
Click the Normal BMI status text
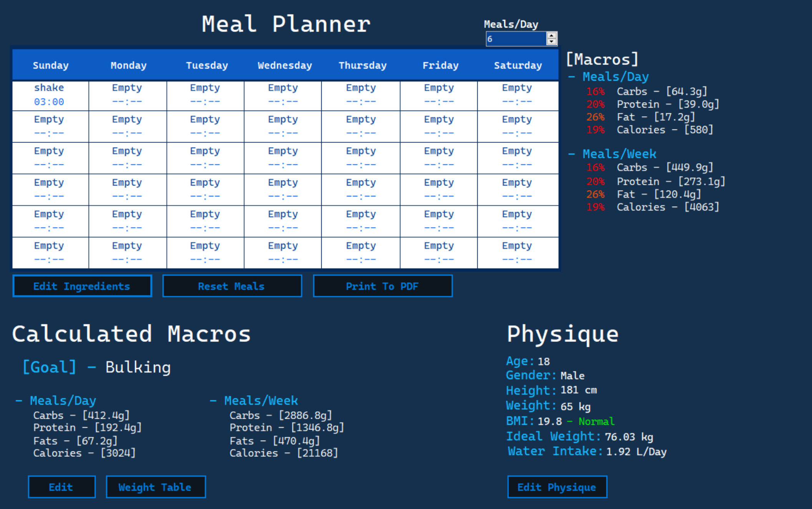click(x=595, y=421)
